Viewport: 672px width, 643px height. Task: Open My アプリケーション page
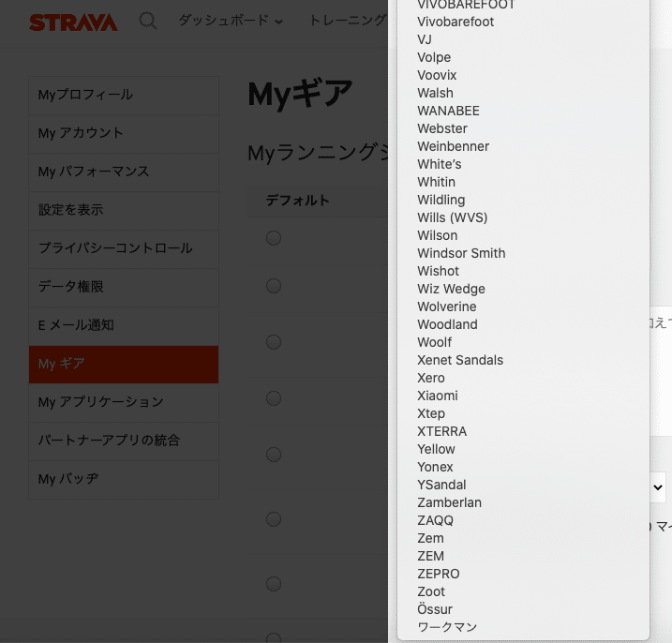124,402
